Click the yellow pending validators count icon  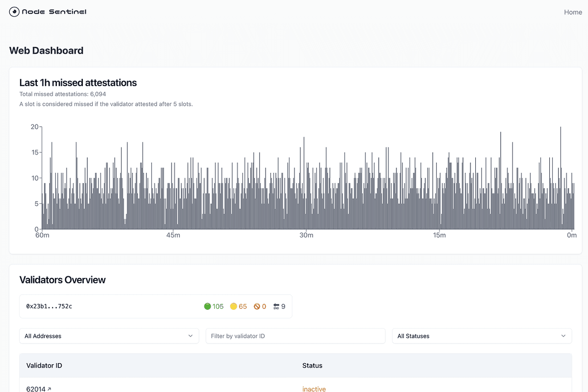coord(233,306)
